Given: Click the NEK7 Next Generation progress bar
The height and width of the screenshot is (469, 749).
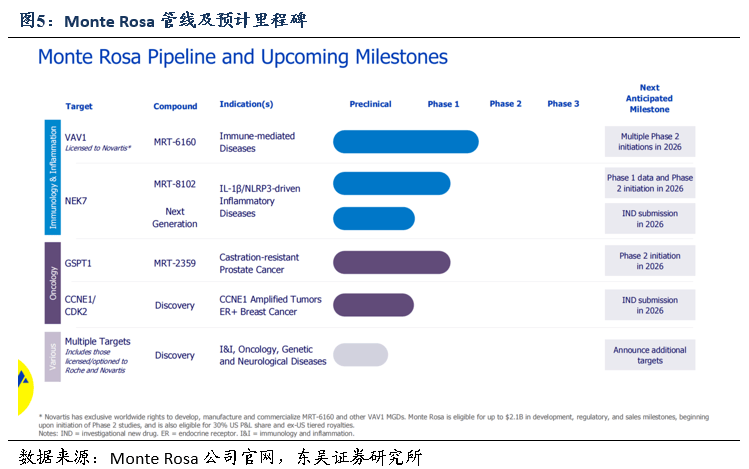Looking at the screenshot, I should [373, 218].
